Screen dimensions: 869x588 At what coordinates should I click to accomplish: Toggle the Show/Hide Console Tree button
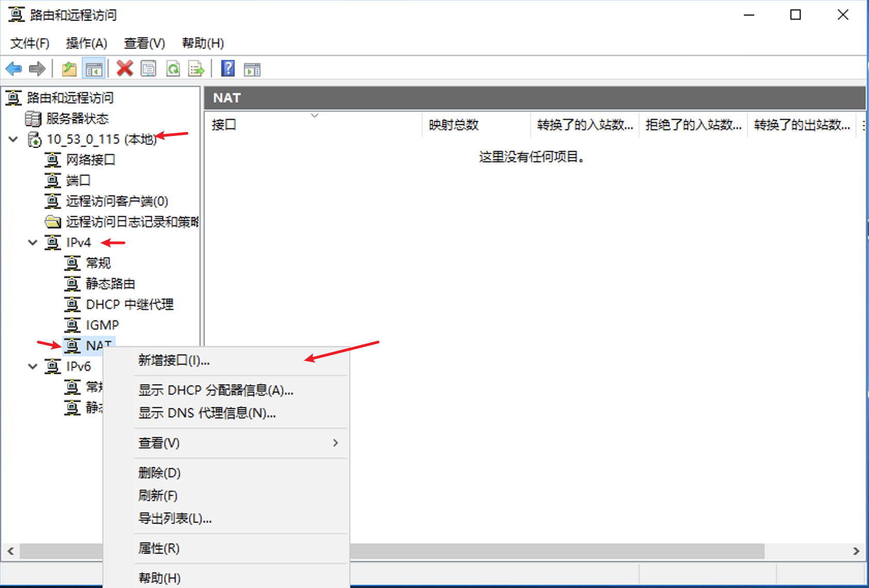tap(94, 68)
